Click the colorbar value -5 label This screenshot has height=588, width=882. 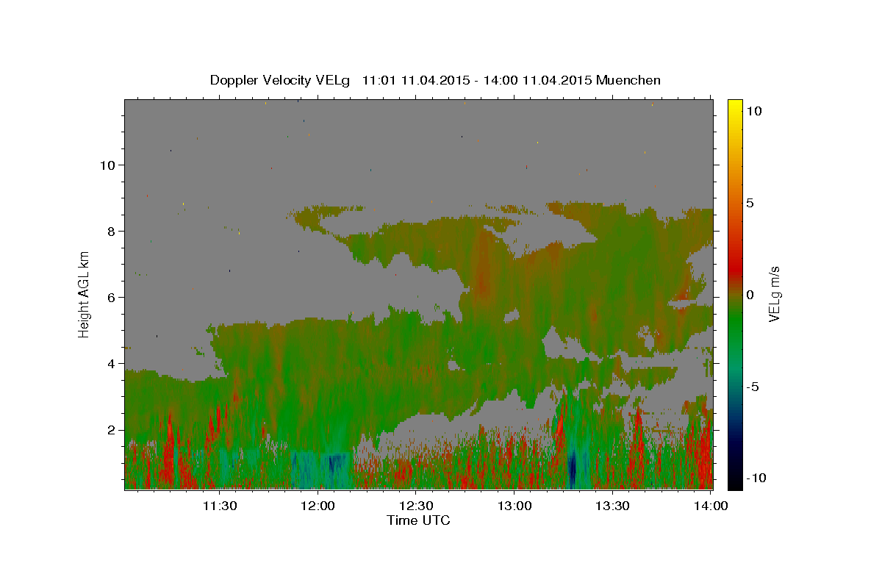tap(752, 387)
